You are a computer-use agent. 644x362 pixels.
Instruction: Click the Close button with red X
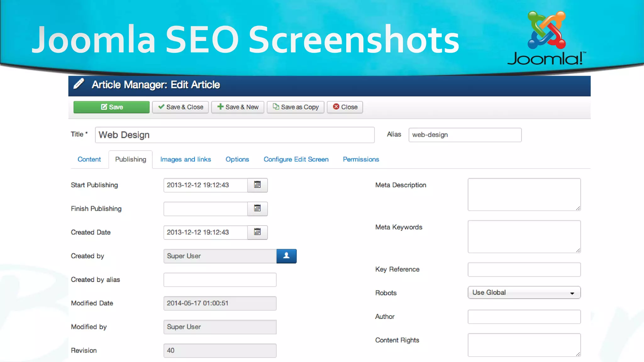pyautogui.click(x=345, y=107)
